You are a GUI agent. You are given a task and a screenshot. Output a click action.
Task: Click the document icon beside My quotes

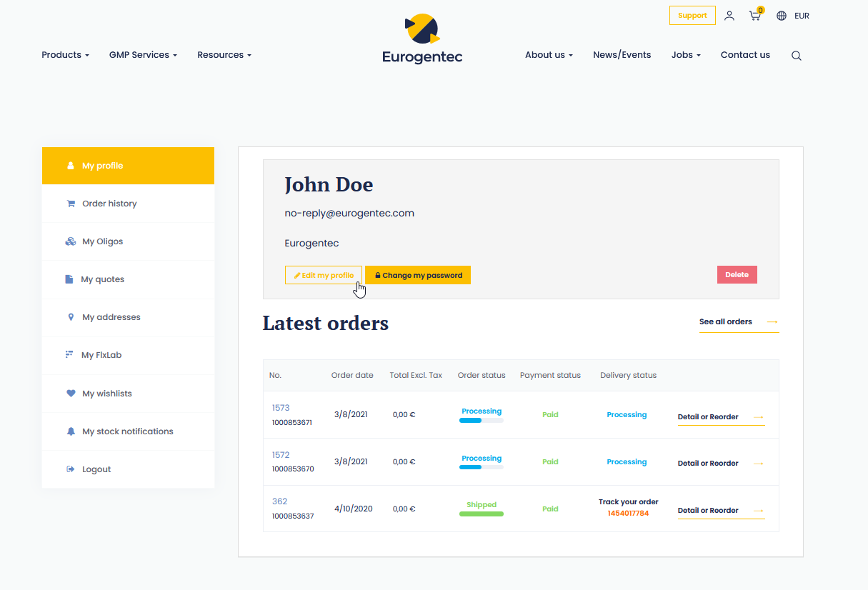[69, 279]
